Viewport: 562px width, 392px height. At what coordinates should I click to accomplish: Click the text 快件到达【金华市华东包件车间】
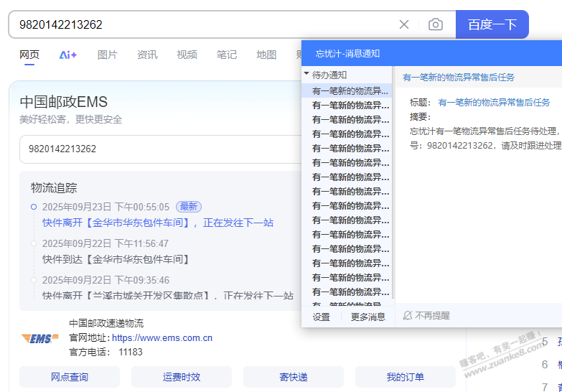pos(116,259)
